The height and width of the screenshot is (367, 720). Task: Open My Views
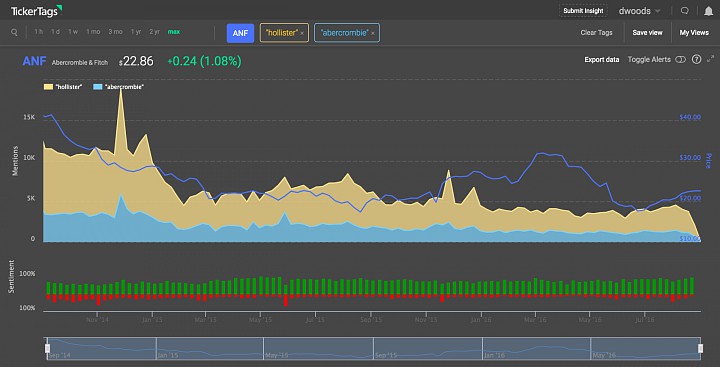pyautogui.click(x=693, y=33)
